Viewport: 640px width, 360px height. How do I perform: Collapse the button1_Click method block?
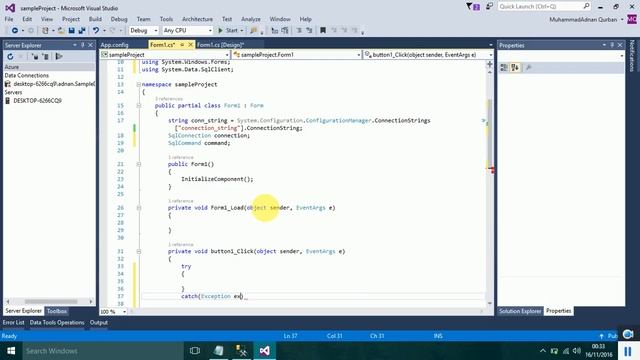click(x=139, y=251)
